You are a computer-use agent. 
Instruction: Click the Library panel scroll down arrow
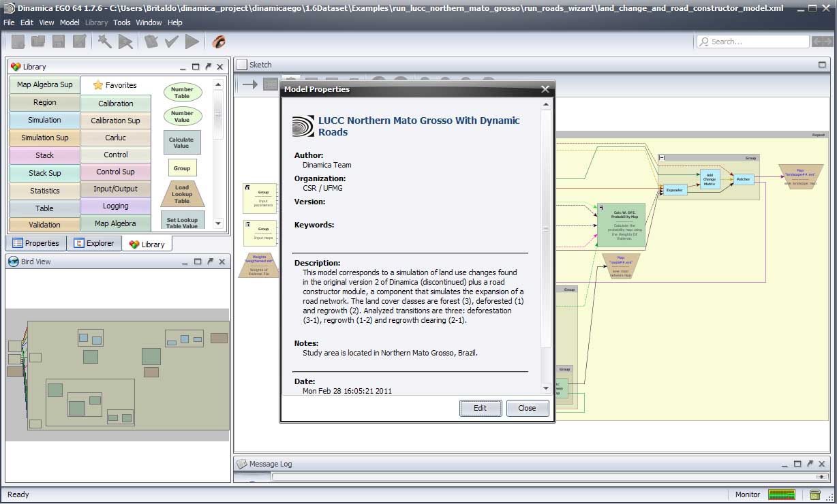218,223
